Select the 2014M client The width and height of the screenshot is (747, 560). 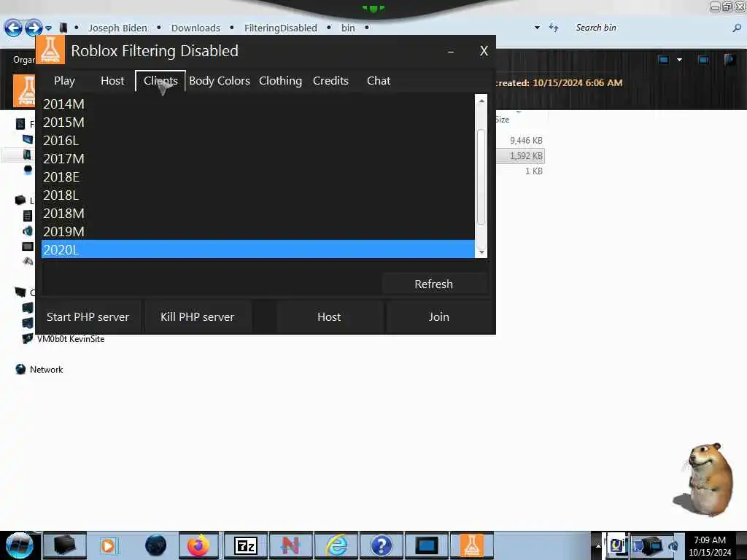[258, 104]
